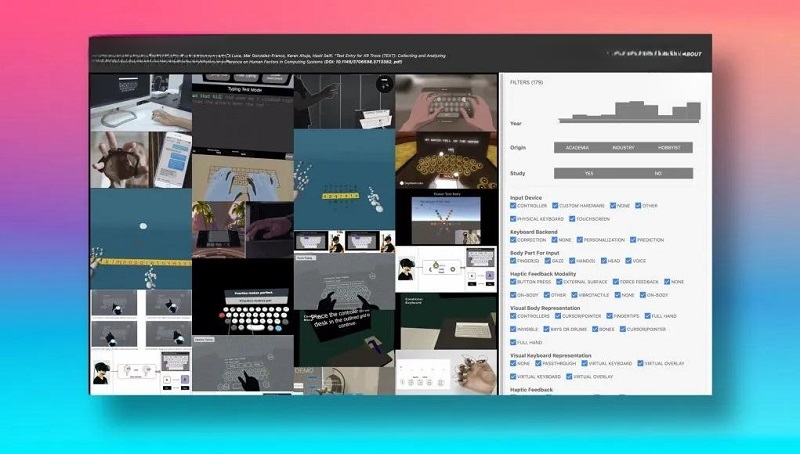This screenshot has height=454, width=800.
Task: Click the FILTERS (179) heading
Action: pos(527,82)
